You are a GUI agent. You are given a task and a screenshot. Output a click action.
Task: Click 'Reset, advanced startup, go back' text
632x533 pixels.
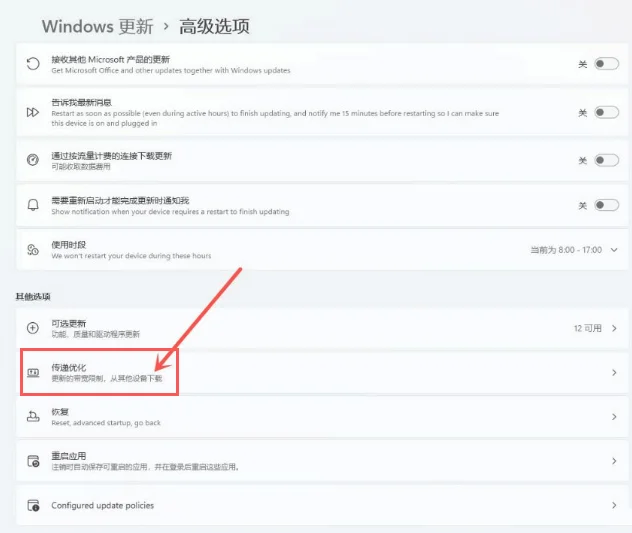click(106, 423)
